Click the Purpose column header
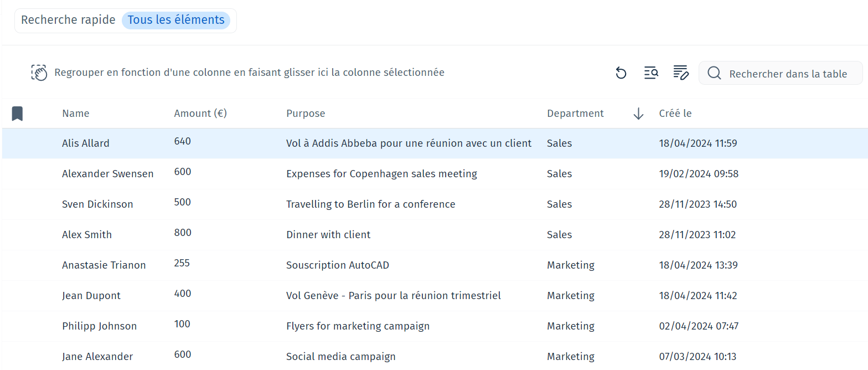 tap(306, 114)
